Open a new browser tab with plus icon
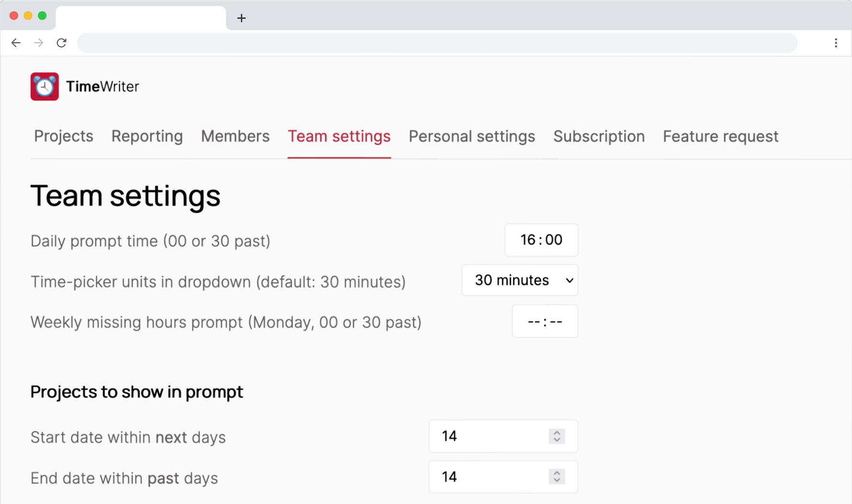852x504 pixels. (241, 18)
